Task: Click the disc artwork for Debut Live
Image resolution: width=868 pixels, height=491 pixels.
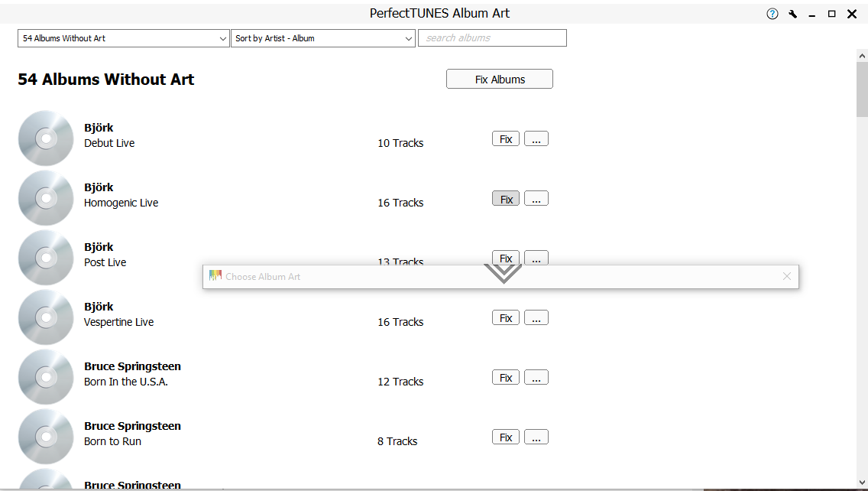Action: point(46,138)
